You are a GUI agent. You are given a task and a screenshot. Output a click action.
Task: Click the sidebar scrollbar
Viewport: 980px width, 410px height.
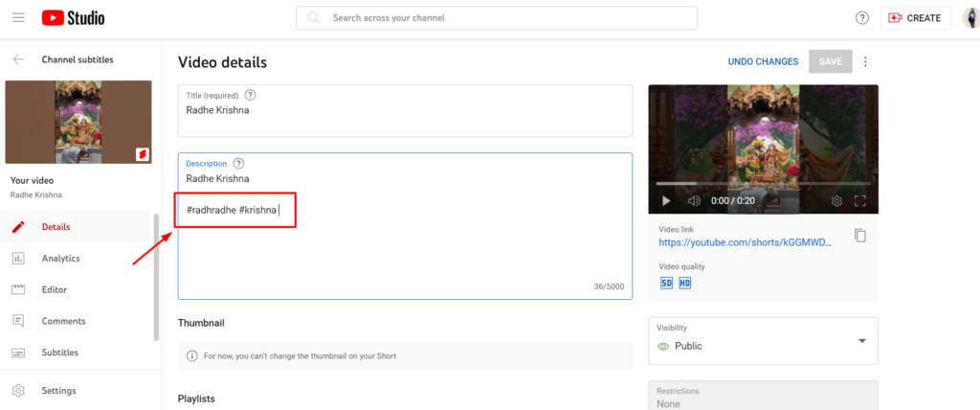point(156,277)
